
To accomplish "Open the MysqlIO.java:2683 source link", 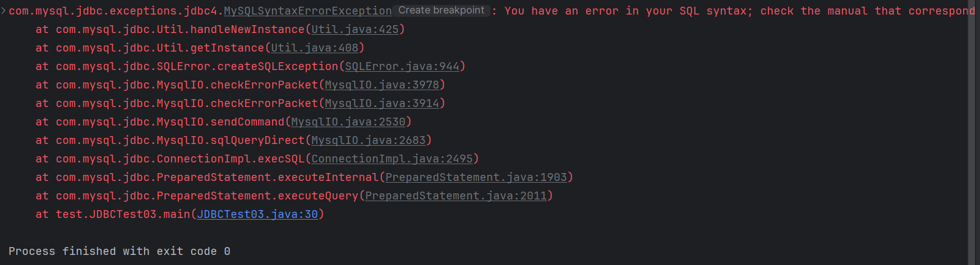I will [x=368, y=140].
